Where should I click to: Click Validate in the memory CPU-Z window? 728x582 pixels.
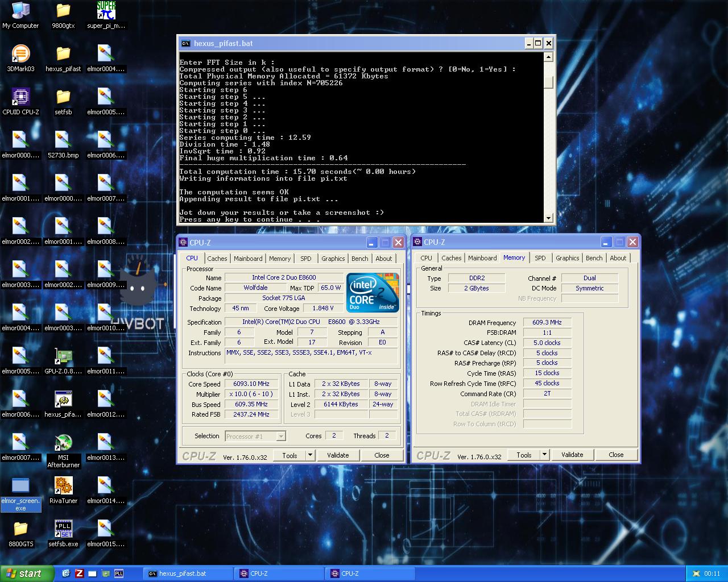pos(572,455)
